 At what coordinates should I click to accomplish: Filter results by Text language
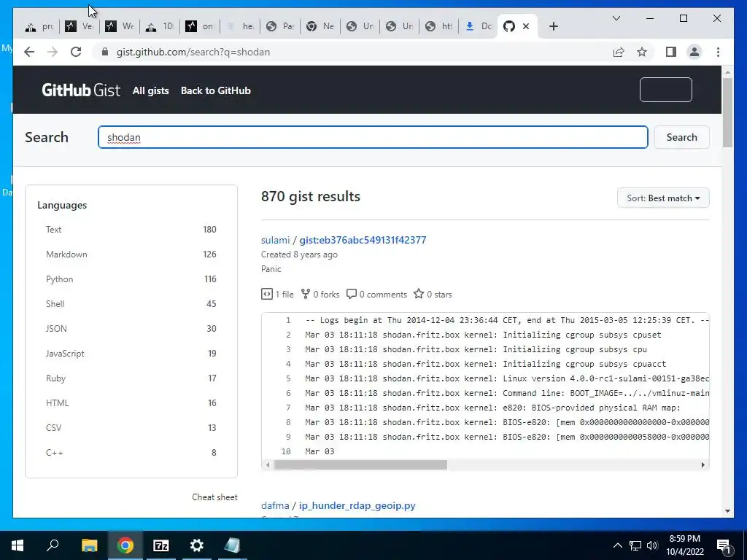coord(131,230)
